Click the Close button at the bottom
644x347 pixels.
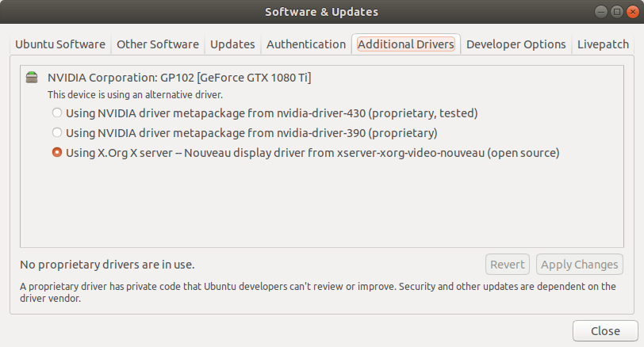(605, 331)
